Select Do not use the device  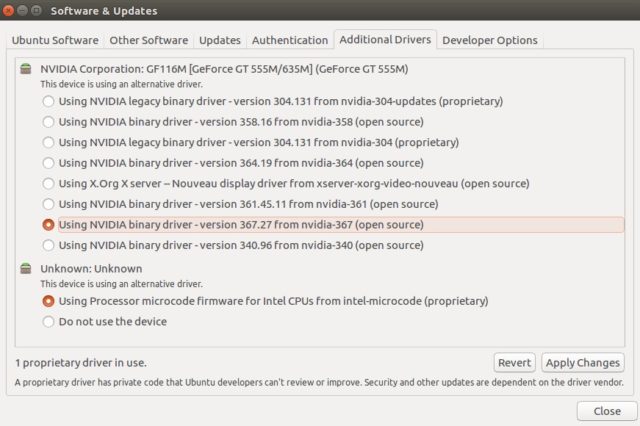tap(48, 322)
